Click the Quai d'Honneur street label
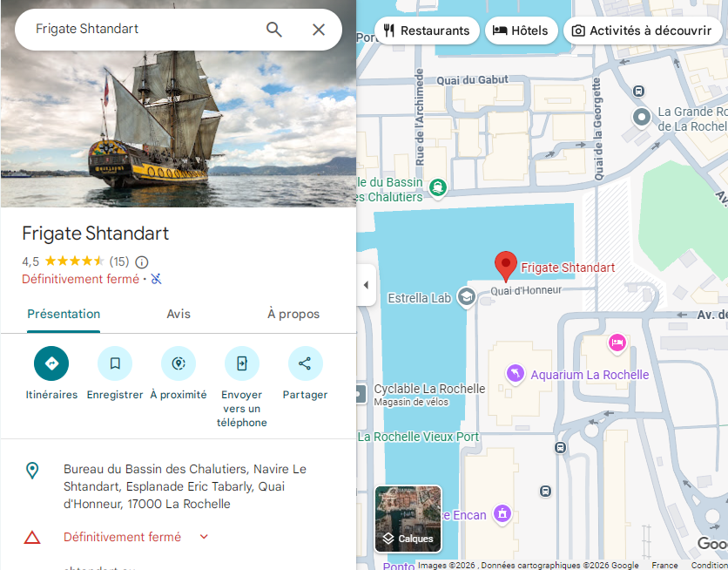The image size is (728, 570). tap(526, 291)
